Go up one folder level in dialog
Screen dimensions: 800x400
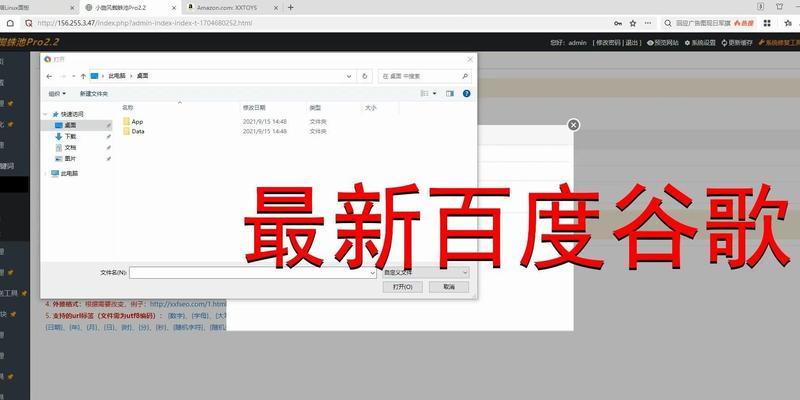tap(83, 76)
